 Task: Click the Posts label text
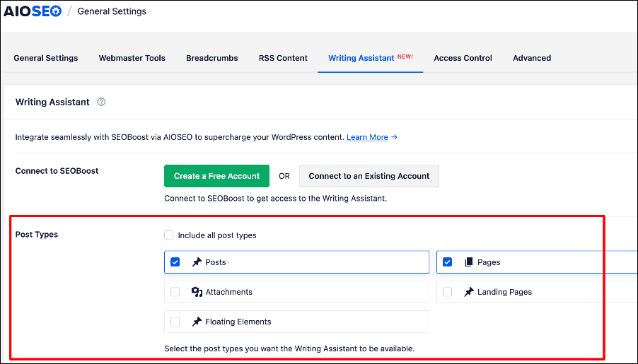coord(216,262)
